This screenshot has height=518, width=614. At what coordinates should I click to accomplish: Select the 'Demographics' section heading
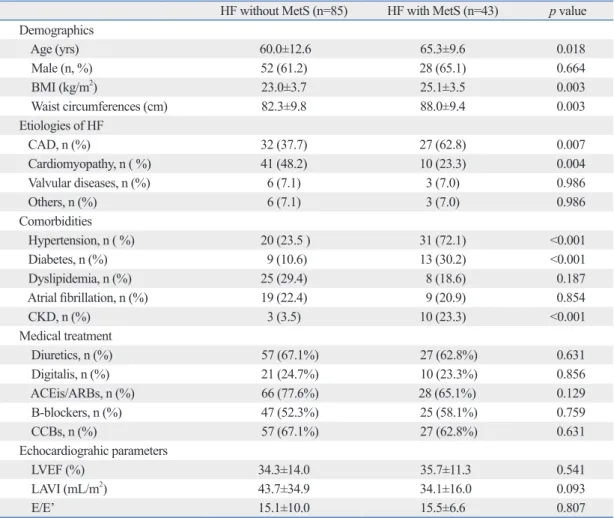point(56,30)
